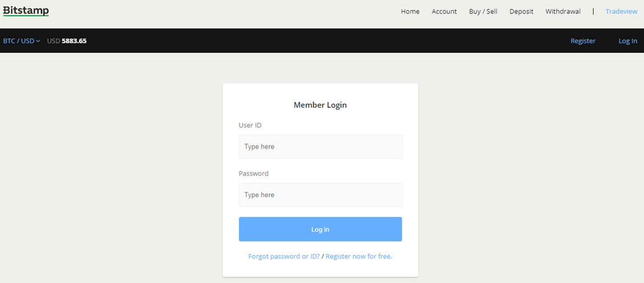
Task: Expand the BTC / USD pair dropdown
Action: coord(21,41)
